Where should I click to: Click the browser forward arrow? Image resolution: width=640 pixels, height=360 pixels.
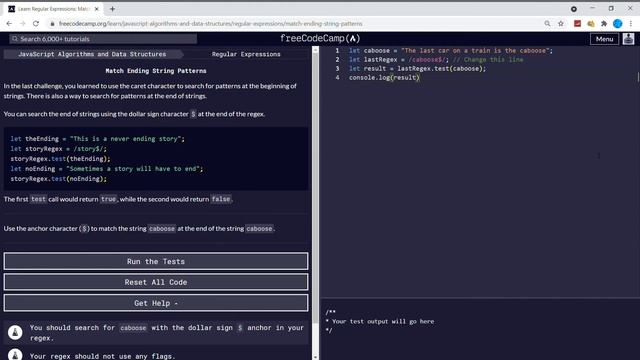[22, 24]
